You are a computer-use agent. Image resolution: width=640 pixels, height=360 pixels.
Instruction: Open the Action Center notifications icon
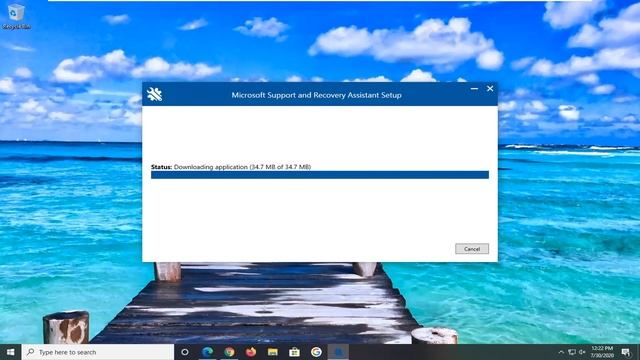click(626, 352)
